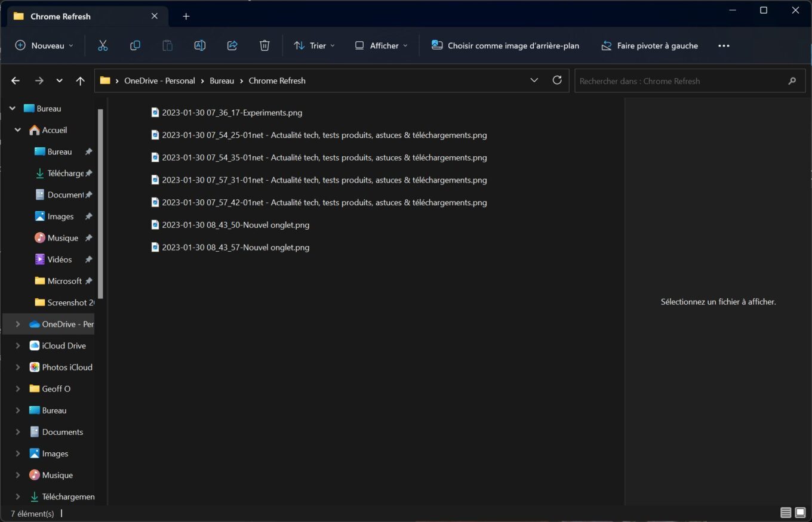The image size is (812, 522).
Task: Select Microsoft folder in quick access
Action: pos(62,281)
